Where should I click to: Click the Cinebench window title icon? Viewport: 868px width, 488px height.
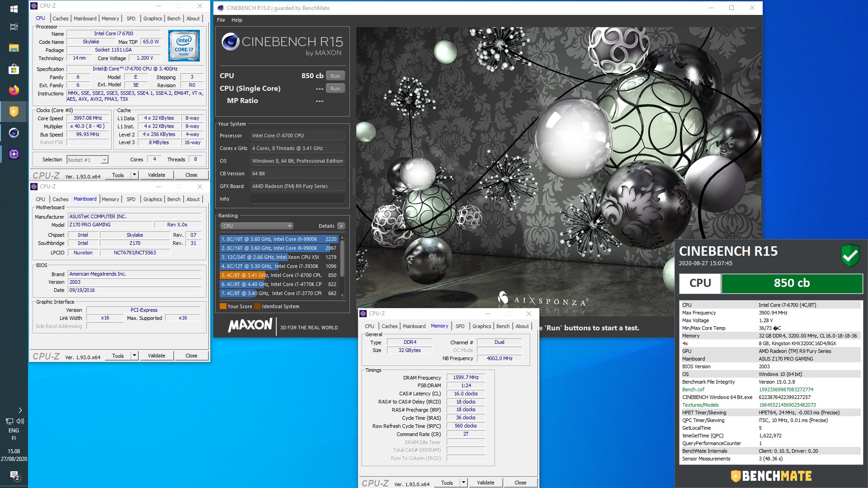[x=221, y=8]
